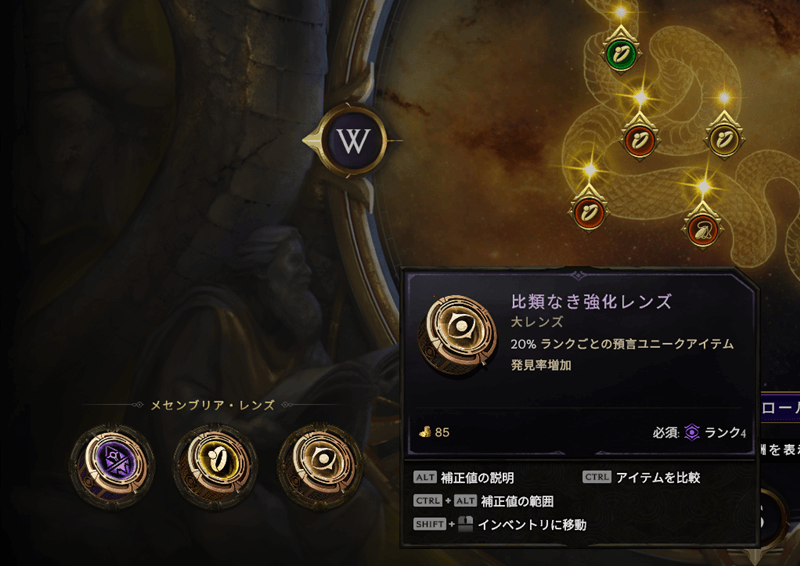Select the green ring constellation node
Image resolution: width=800 pixels, height=566 pixels.
pyautogui.click(x=621, y=52)
